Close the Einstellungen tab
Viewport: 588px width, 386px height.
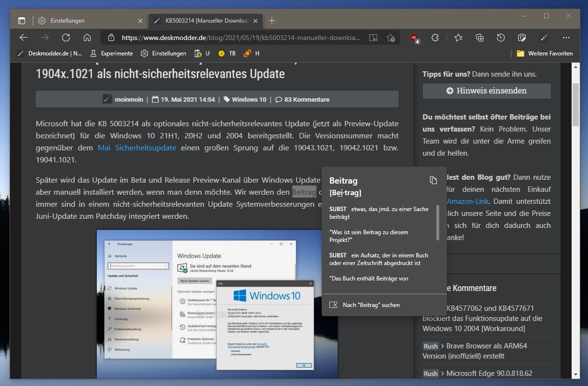pos(141,21)
